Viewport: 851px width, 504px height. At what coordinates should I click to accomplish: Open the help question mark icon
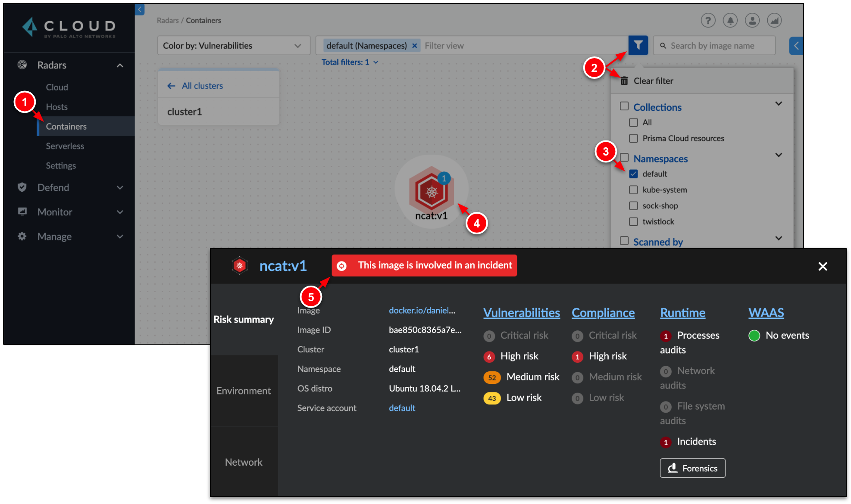click(708, 20)
